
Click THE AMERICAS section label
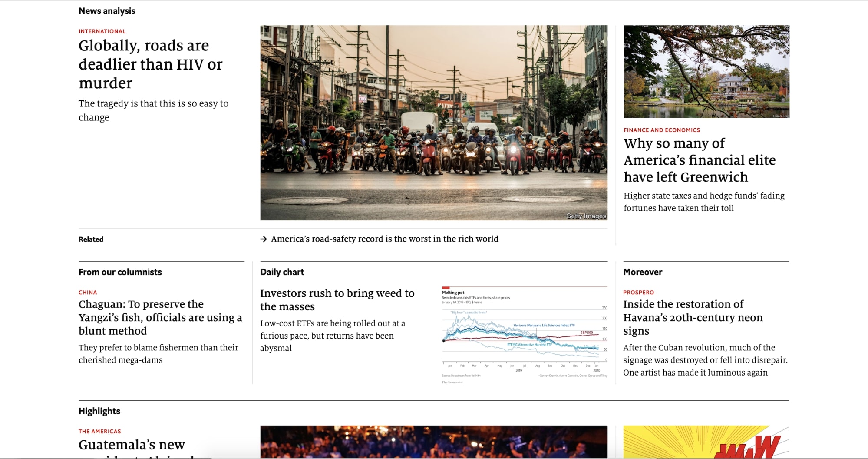[100, 432]
